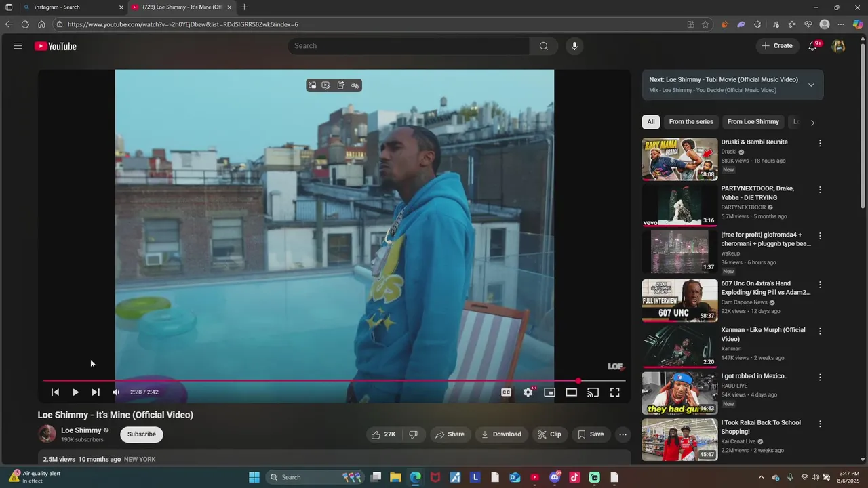Mute the video with the speaker icon
Viewport: 868px width, 488px height.
(116, 392)
